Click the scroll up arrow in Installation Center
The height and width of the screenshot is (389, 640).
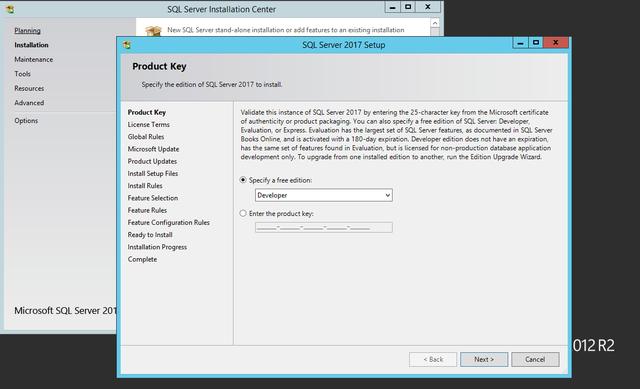[435, 23]
